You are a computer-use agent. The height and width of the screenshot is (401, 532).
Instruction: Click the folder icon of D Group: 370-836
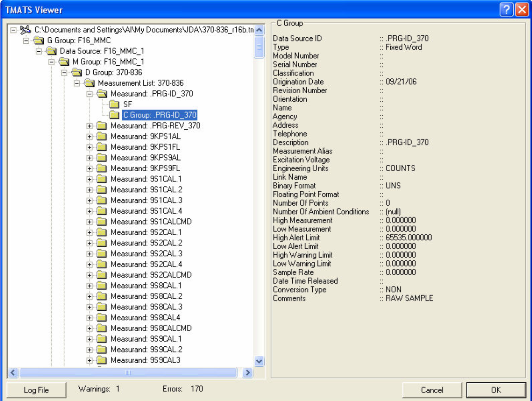77,72
